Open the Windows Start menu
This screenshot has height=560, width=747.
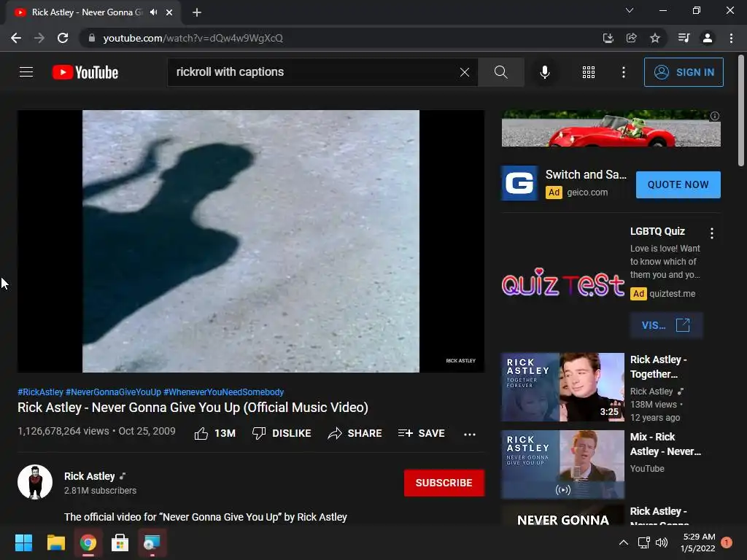[x=23, y=542]
